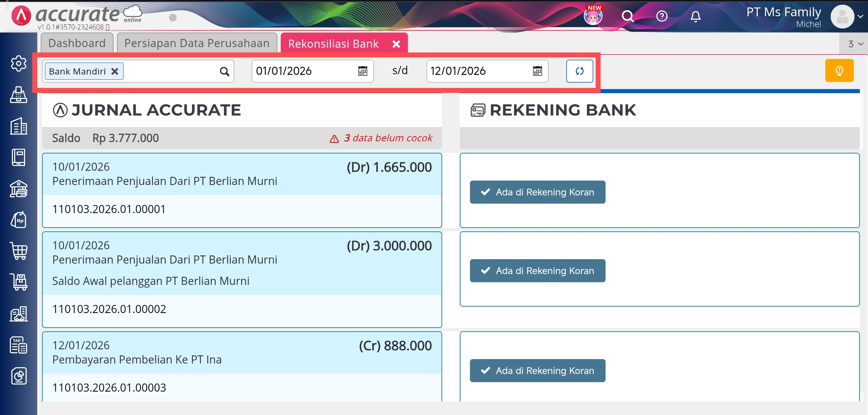Screen dimensions: 868x415
Task: Open the end date calendar picker
Action: 537,71
